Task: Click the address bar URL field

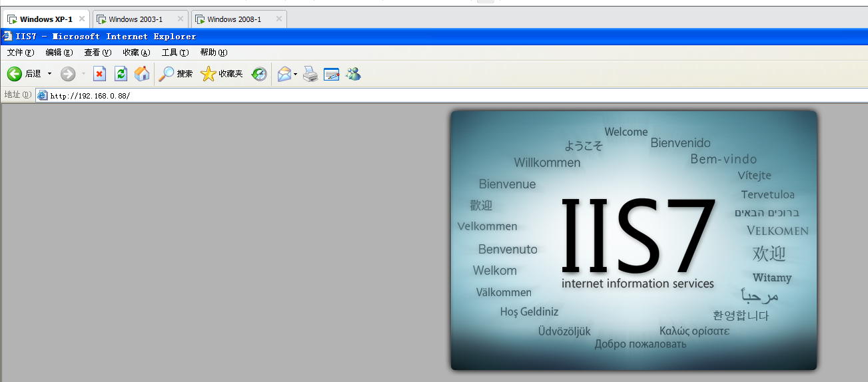Action: (x=452, y=95)
